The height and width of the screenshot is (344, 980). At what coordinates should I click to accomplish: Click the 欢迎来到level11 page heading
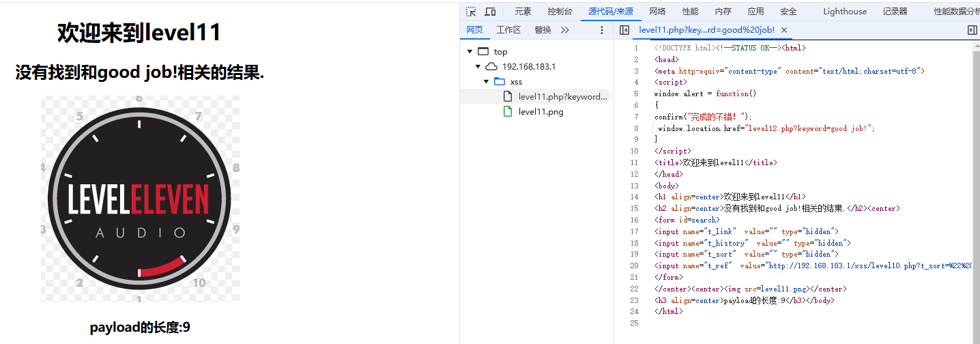tap(139, 33)
